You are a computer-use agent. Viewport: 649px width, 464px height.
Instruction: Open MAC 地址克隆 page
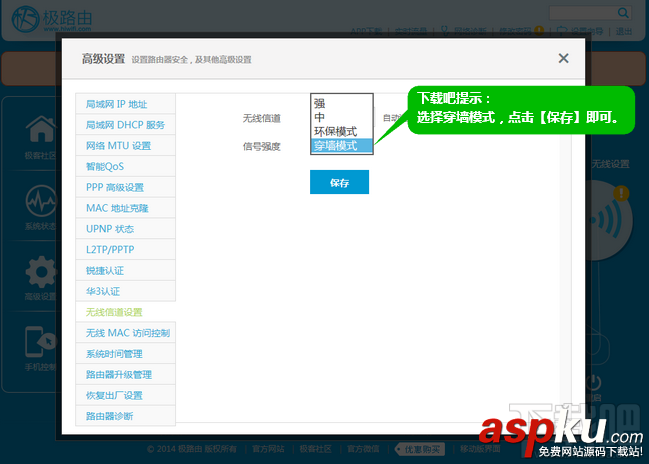coord(125,208)
